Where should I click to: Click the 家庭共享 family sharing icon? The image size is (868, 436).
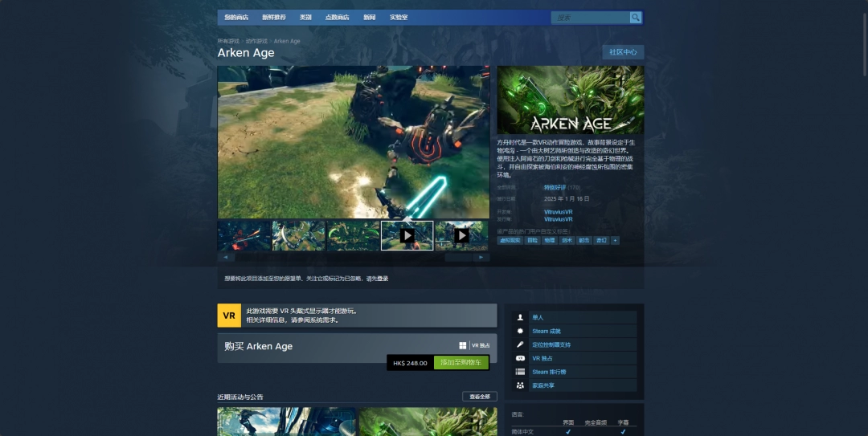coord(520,385)
